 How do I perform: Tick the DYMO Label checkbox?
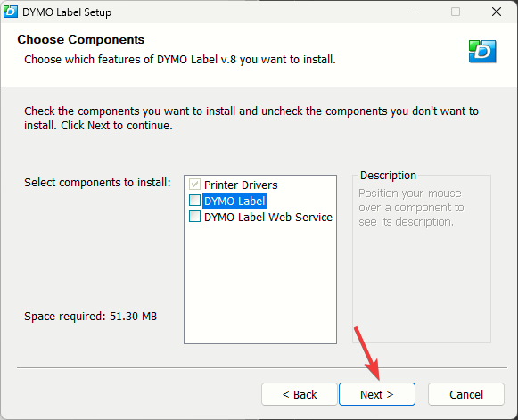coord(194,201)
